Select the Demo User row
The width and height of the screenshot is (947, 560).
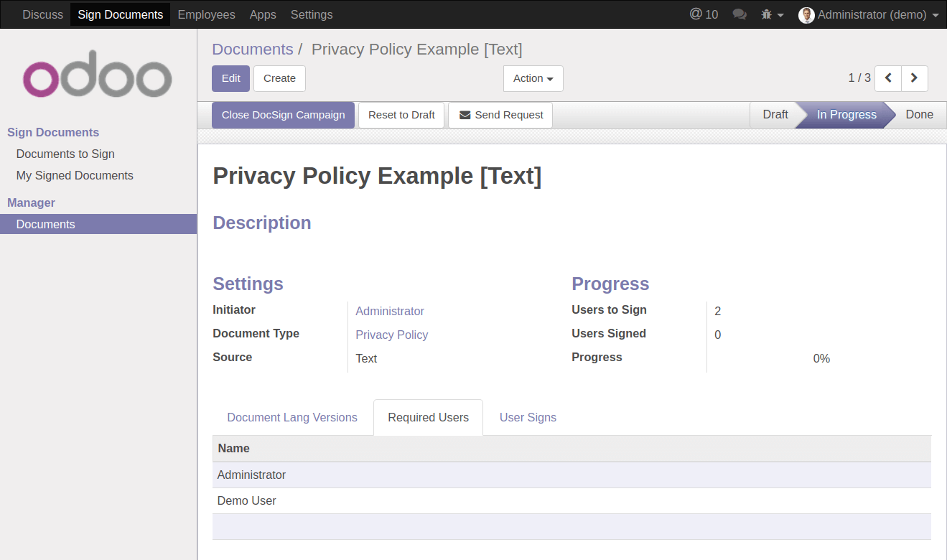pyautogui.click(x=247, y=500)
